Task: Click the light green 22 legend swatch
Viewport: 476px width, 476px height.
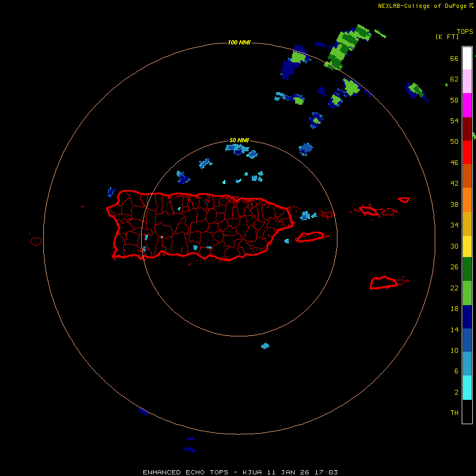Action: coord(467,293)
